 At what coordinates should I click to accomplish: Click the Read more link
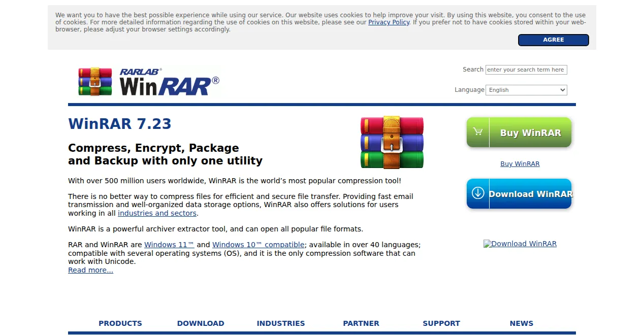tap(90, 270)
